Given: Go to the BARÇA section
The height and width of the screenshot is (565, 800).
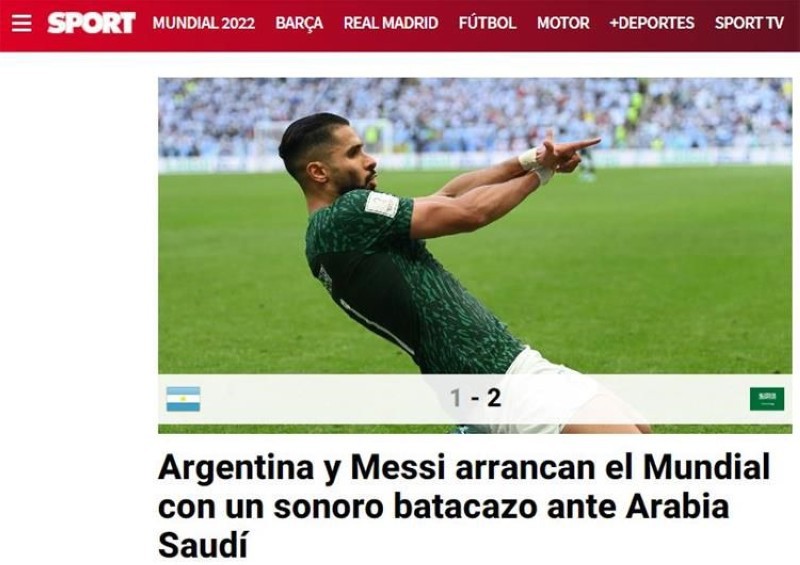Looking at the screenshot, I should [x=299, y=23].
